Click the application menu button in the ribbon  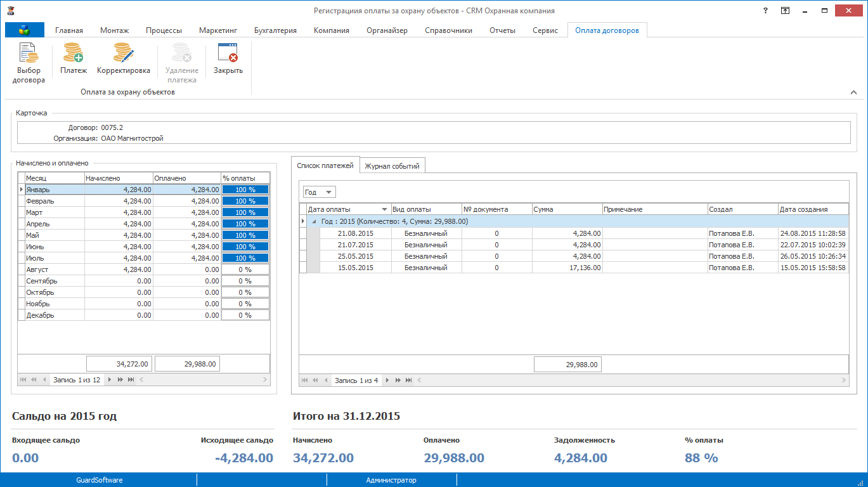pos(25,30)
